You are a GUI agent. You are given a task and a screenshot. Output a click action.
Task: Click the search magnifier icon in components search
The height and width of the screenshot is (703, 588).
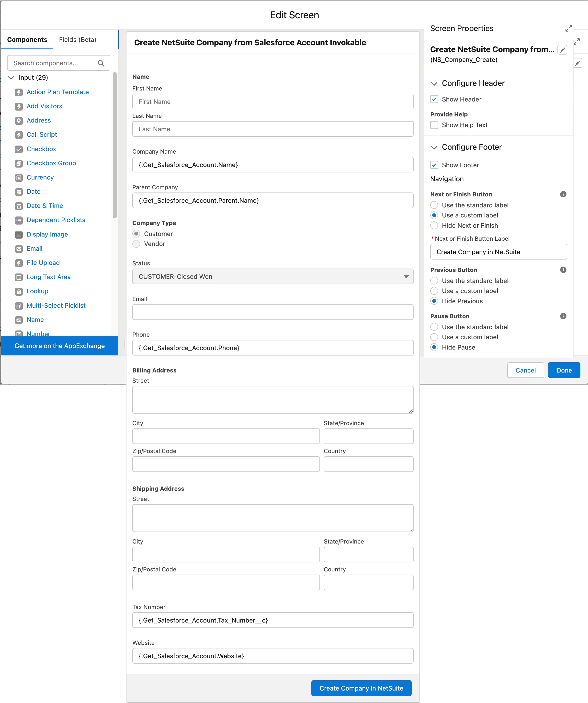pyautogui.click(x=101, y=63)
